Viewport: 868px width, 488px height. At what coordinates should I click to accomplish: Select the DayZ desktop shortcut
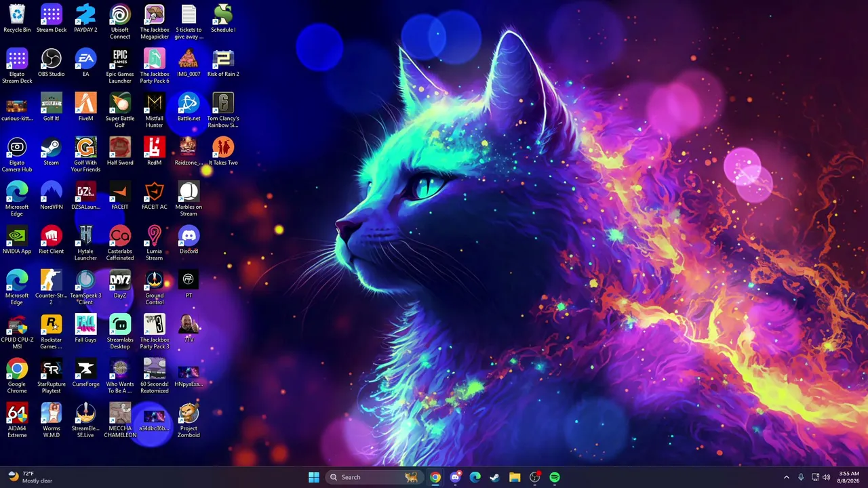[x=120, y=284]
